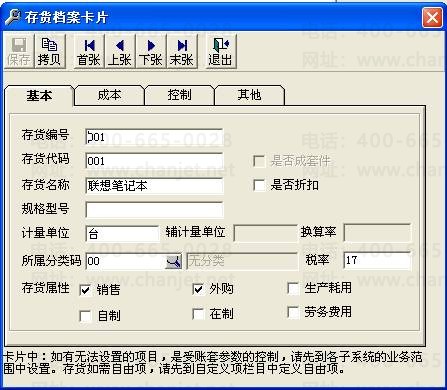Check the 在制 checkbox
This screenshot has height=390, width=447.
click(198, 314)
